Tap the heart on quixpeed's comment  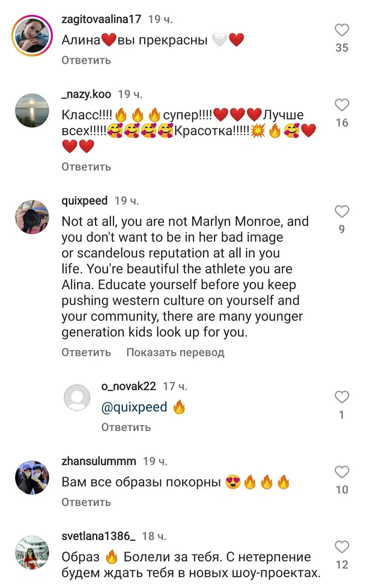pos(342,211)
